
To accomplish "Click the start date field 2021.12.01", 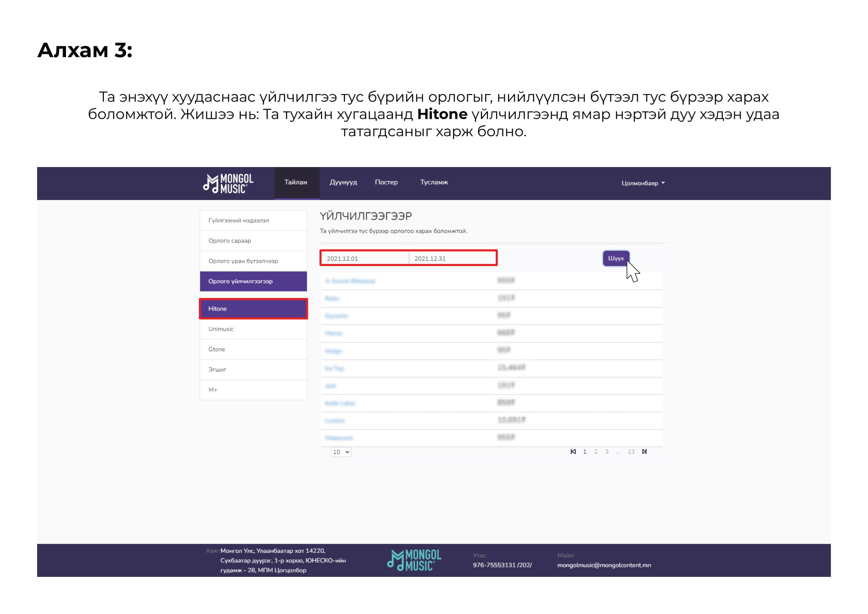I will click(x=365, y=259).
